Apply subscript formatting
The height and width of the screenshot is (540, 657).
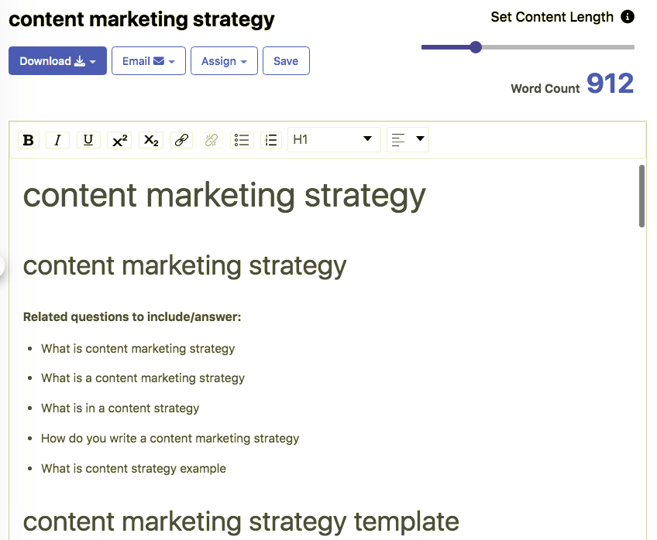pyautogui.click(x=151, y=140)
